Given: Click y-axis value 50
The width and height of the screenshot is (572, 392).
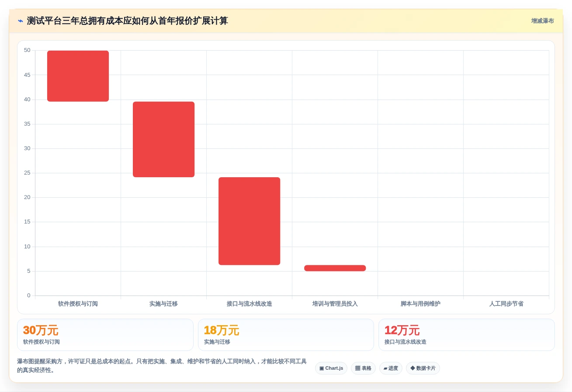Looking at the screenshot, I should coord(27,50).
